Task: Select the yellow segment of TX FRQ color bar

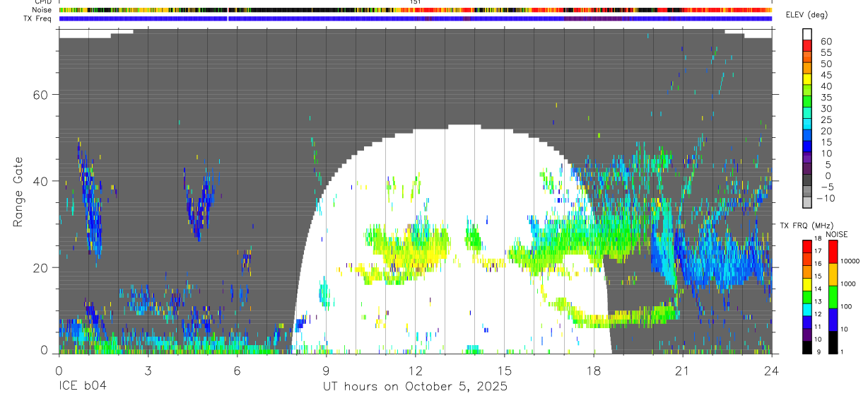Action: (807, 284)
